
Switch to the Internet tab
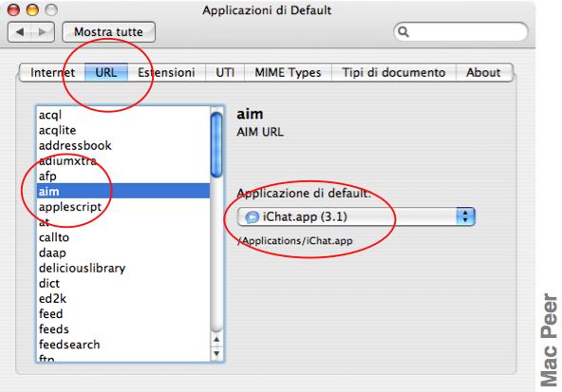(52, 72)
